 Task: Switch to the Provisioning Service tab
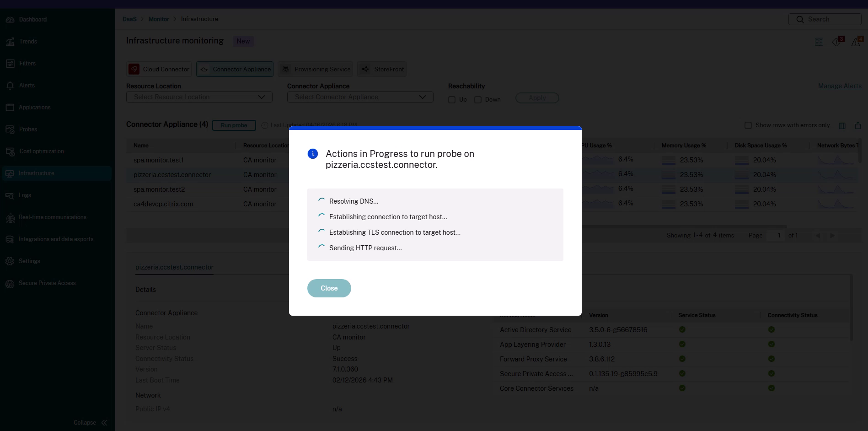[316, 69]
